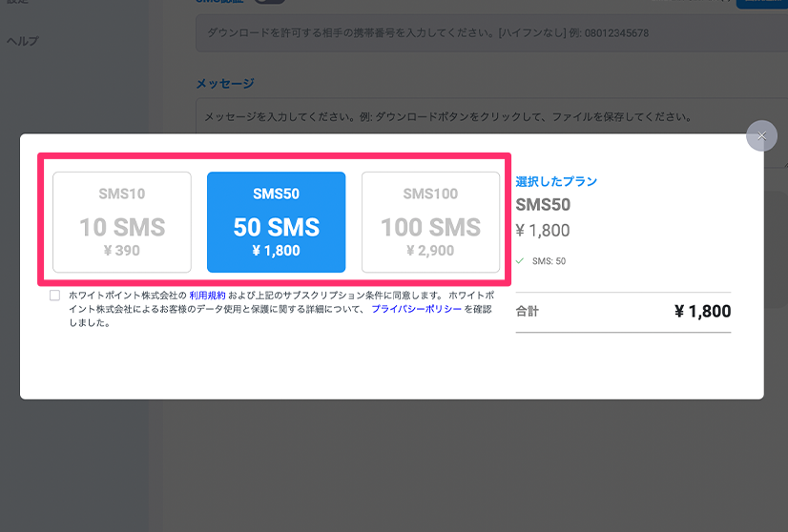Image resolution: width=788 pixels, height=532 pixels.
Task: Pick the SMS100 plan for ¥2,900
Action: pos(430,222)
